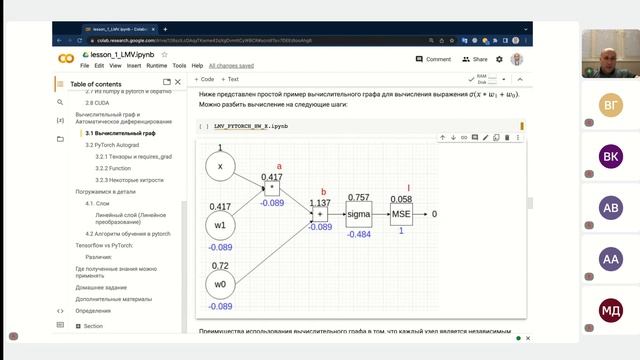Open the Table of contents sidebar icon
This screenshot has height=360, width=640.
tap(60, 84)
